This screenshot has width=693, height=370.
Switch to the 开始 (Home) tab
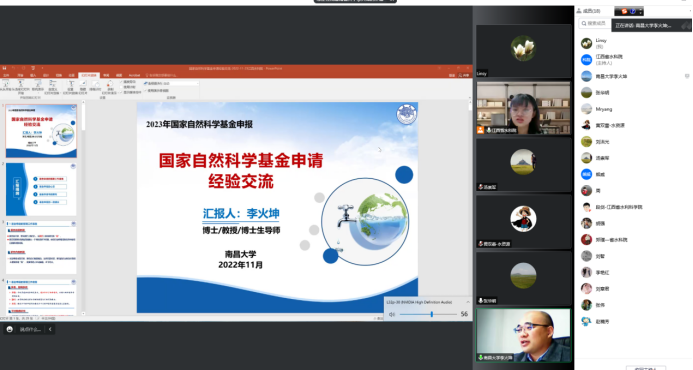click(20, 76)
